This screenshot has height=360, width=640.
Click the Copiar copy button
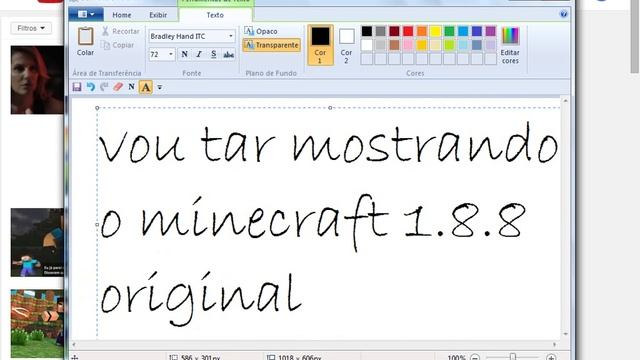click(118, 45)
